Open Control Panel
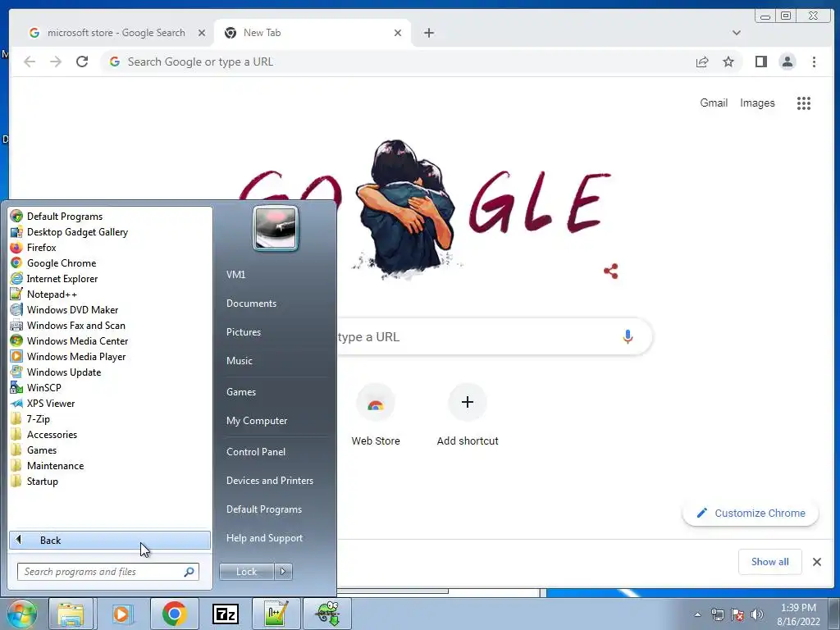 click(256, 452)
